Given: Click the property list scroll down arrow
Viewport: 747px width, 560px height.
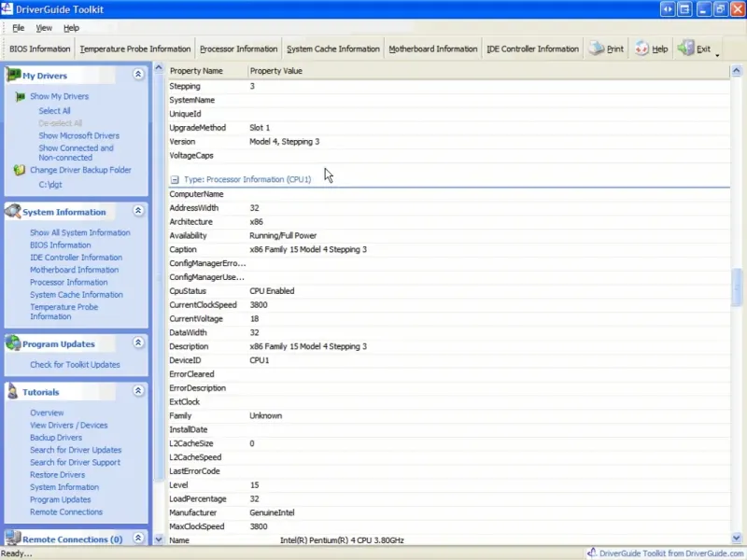Looking at the screenshot, I should [737, 539].
